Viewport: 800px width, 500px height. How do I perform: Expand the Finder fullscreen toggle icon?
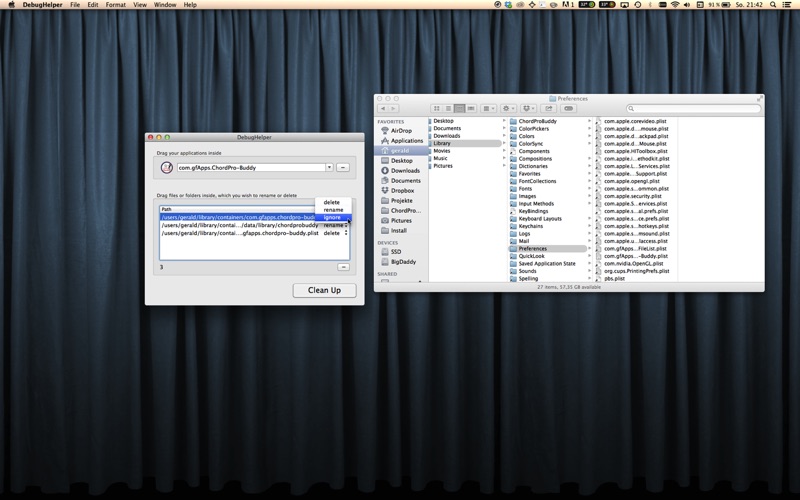pos(760,98)
